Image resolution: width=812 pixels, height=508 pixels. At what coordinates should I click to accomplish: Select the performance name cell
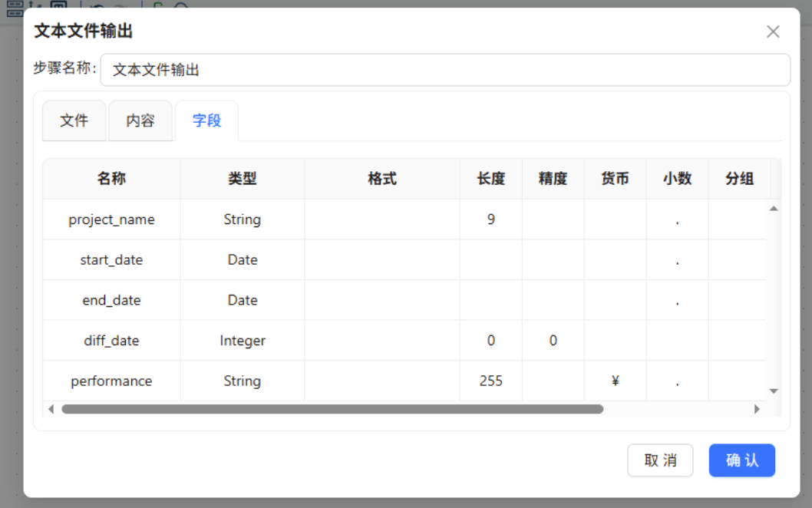point(111,381)
